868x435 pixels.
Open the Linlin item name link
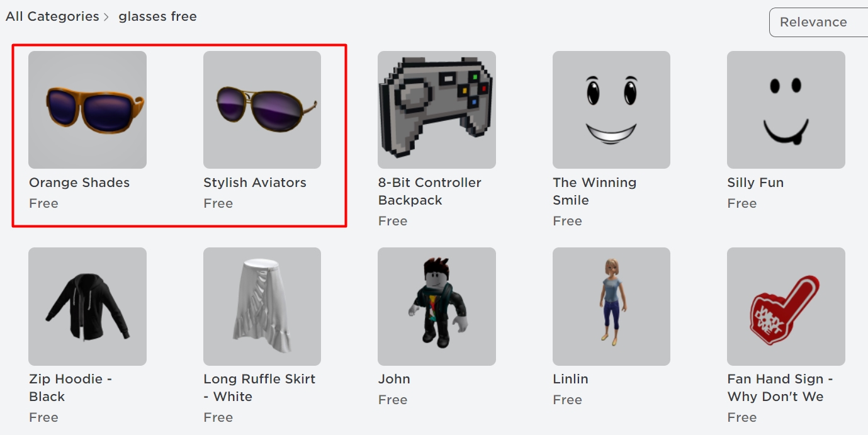tap(570, 379)
